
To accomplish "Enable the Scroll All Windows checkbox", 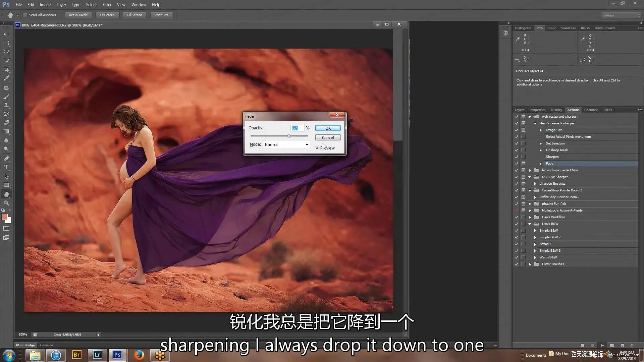I will (25, 15).
